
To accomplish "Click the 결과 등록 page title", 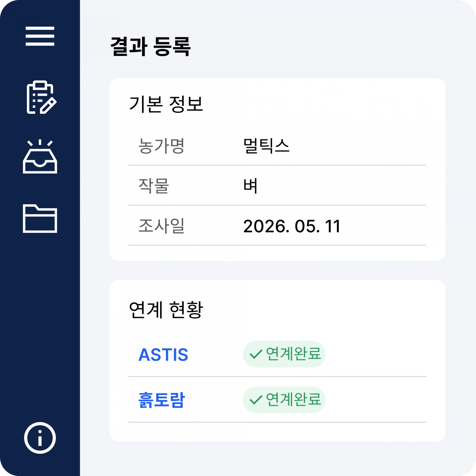I will pyautogui.click(x=150, y=46).
